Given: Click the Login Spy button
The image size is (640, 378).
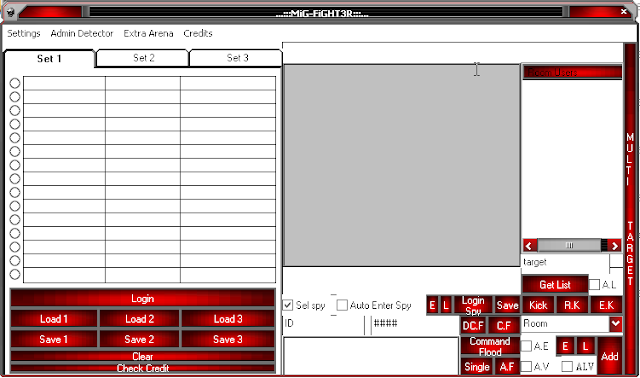Looking at the screenshot, I should pos(473,305).
